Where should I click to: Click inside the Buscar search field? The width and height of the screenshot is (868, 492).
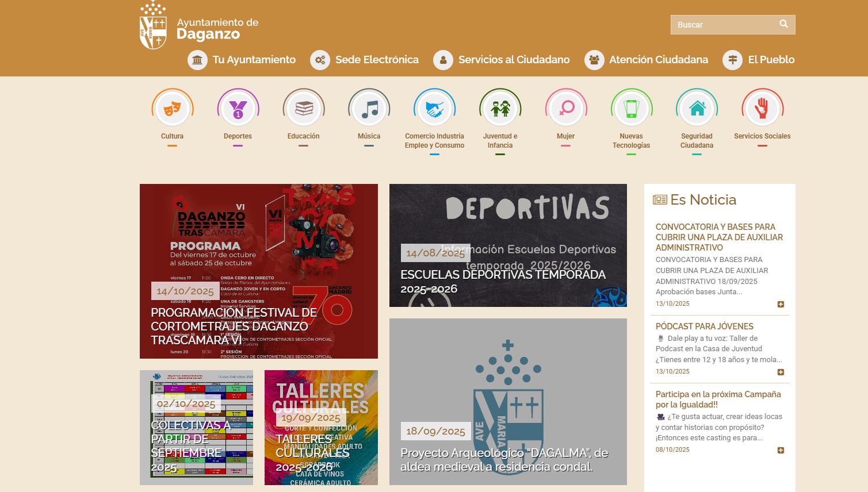(x=722, y=25)
